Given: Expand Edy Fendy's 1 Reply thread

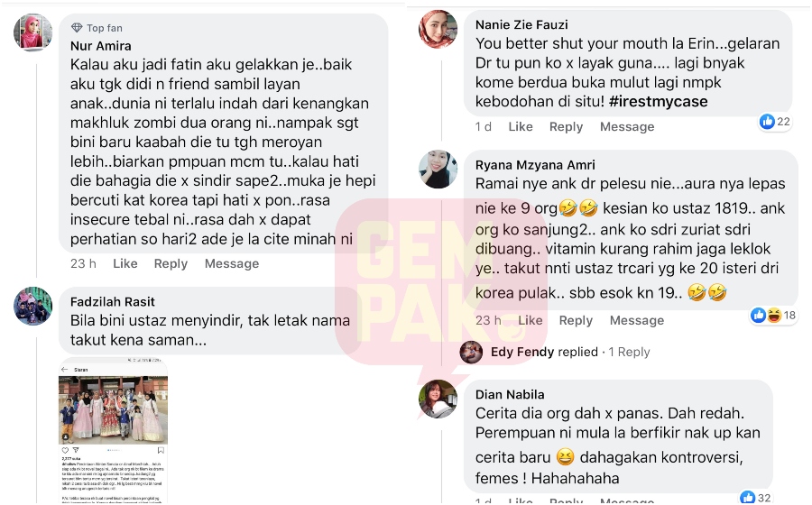Looking at the screenshot, I should [x=629, y=352].
